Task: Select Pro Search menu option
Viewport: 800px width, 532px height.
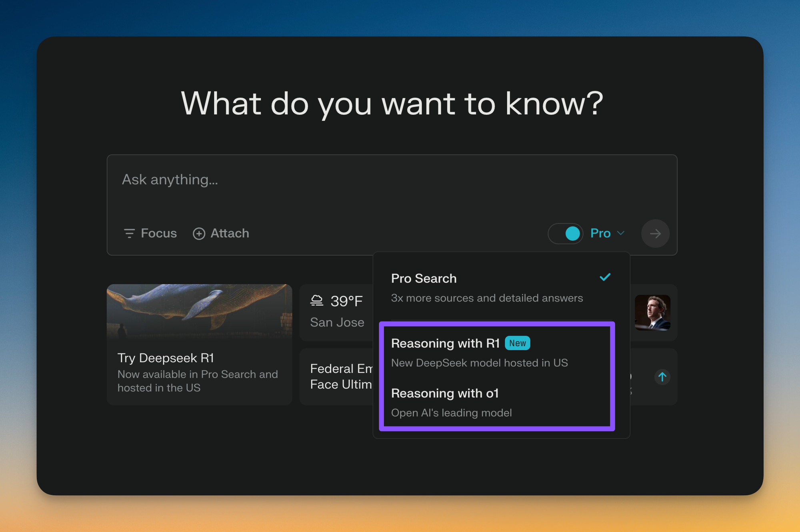Action: pyautogui.click(x=501, y=288)
